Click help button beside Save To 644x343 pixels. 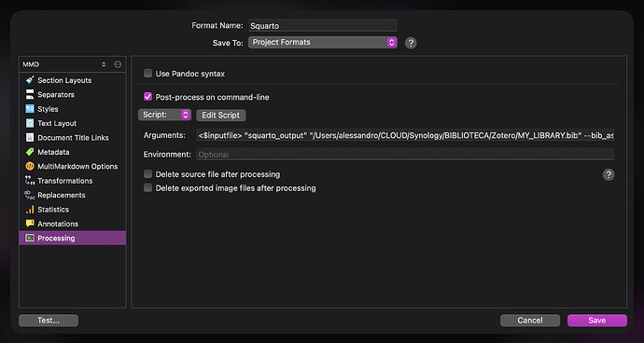pos(411,43)
